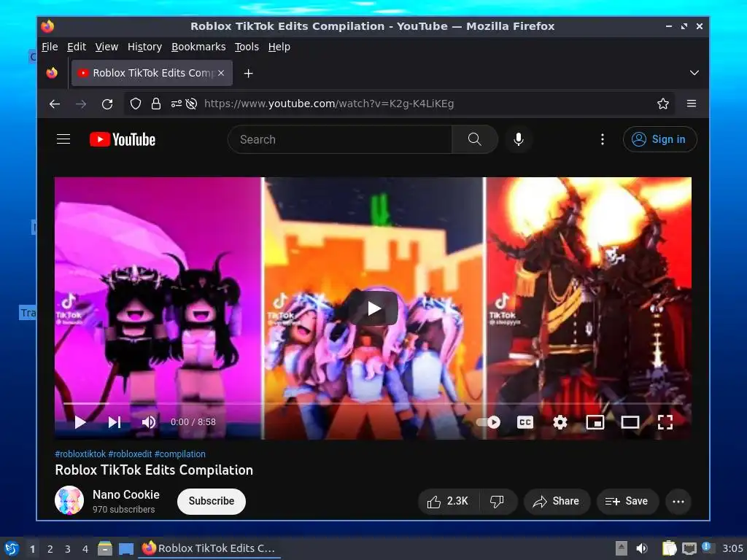
Task: Open the Nano Cookie channel name
Action: point(125,495)
